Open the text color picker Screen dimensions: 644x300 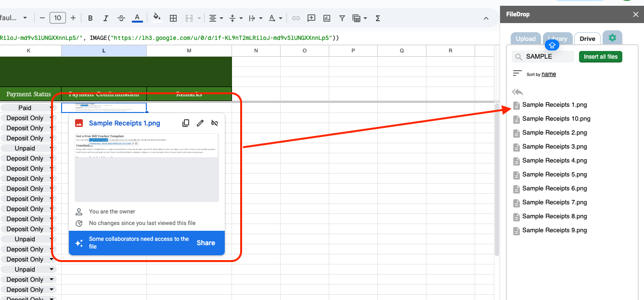(137, 18)
